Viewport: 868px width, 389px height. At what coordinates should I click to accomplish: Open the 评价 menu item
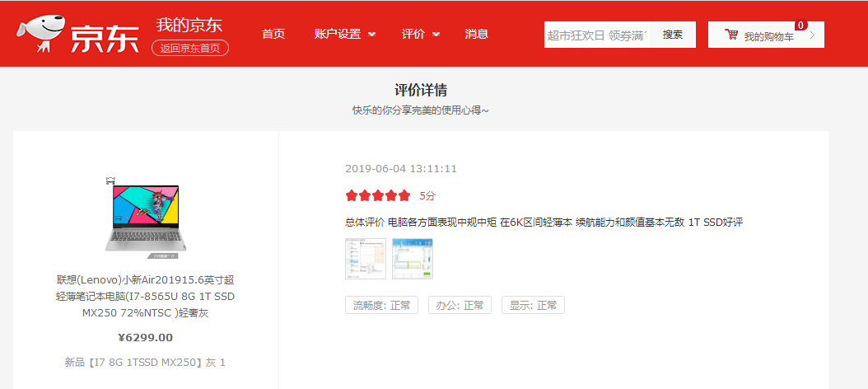(413, 34)
